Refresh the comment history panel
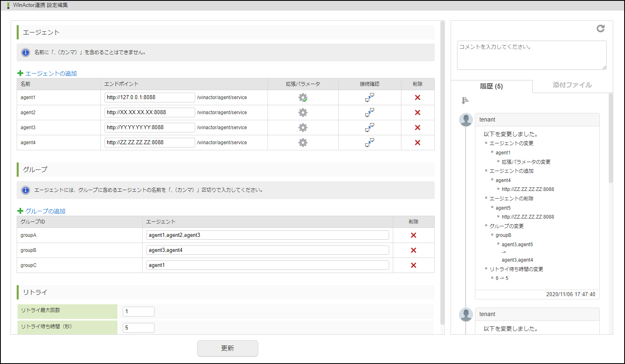Image resolution: width=625 pixels, height=364 pixels. pos(600,28)
